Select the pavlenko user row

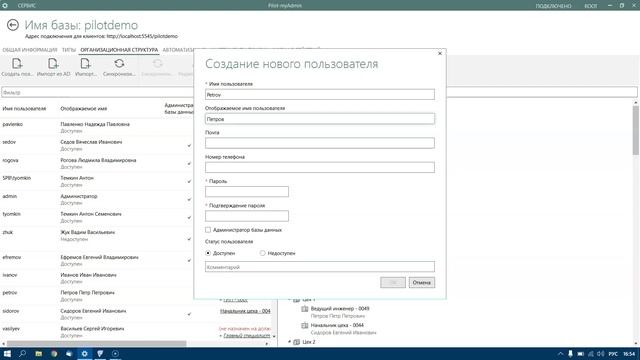click(97, 127)
